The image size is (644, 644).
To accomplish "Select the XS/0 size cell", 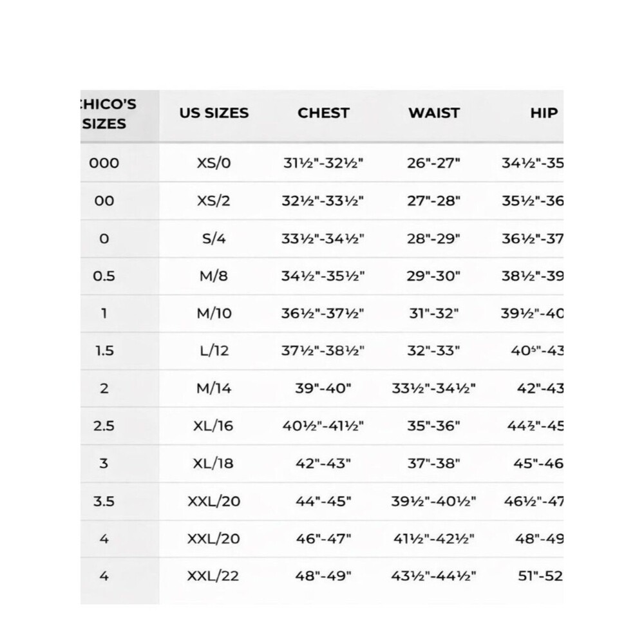I will tap(214, 163).
